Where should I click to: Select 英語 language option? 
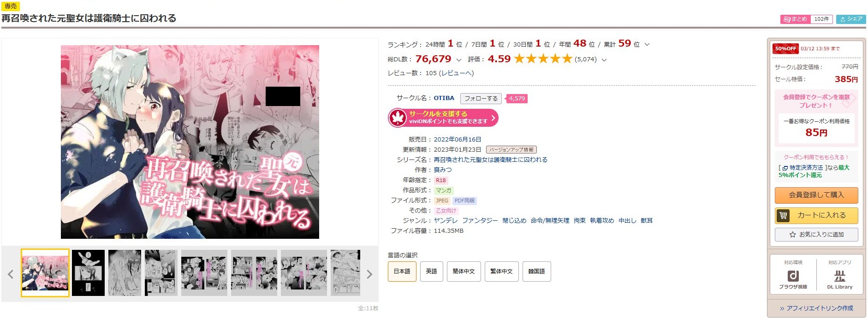click(x=431, y=272)
